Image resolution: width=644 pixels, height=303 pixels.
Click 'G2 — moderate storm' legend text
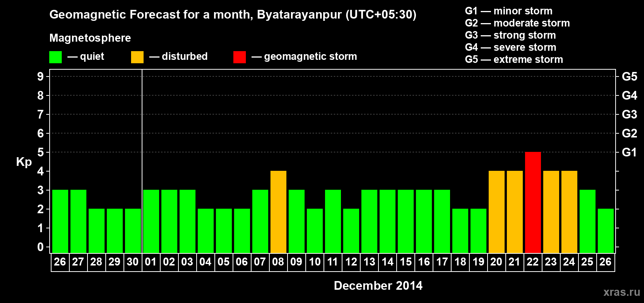tap(517, 23)
